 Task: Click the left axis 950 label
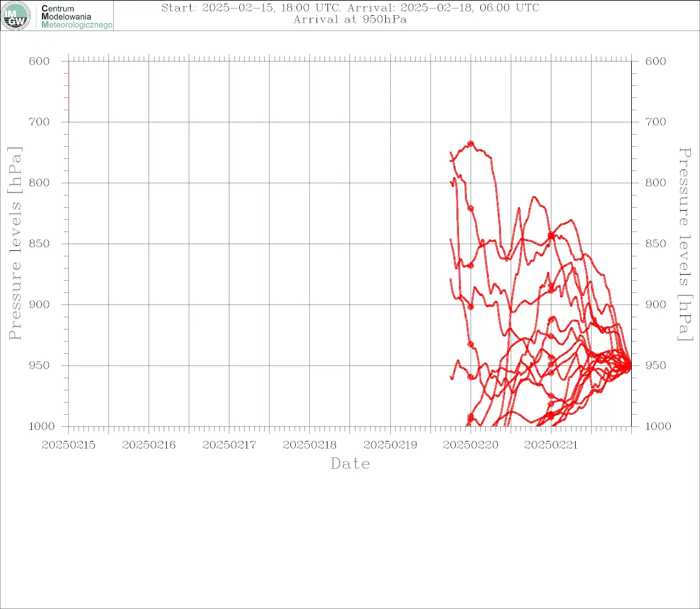point(40,365)
